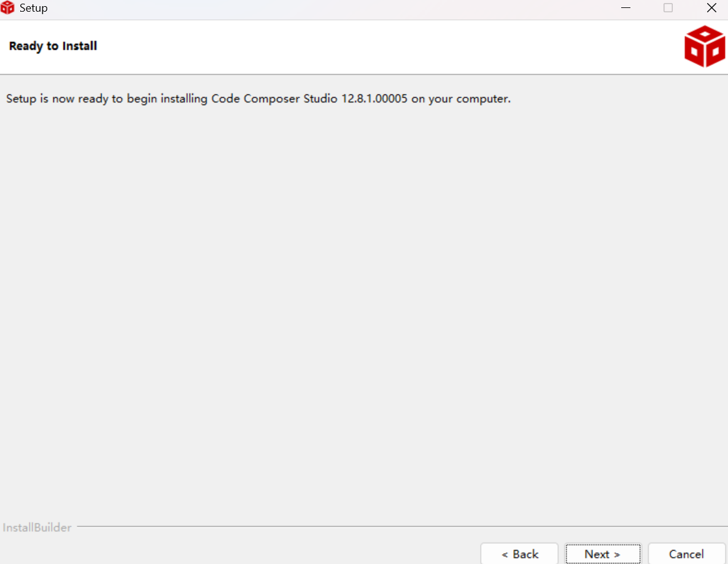Click the focused Next button

(603, 554)
